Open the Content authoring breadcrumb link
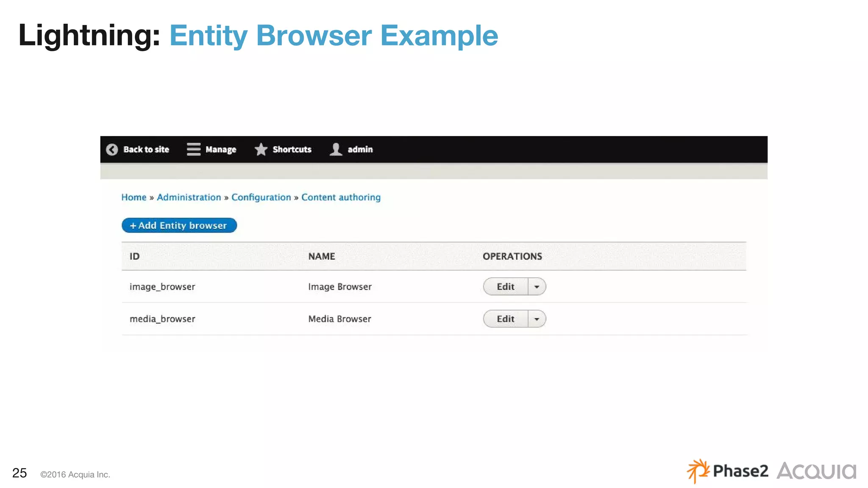 tap(341, 197)
